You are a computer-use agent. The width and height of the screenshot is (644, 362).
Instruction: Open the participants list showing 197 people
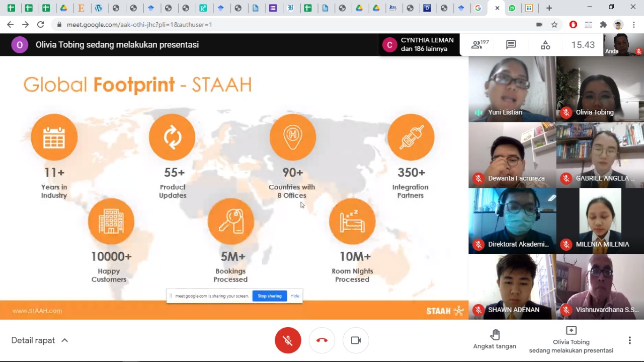coord(479,45)
